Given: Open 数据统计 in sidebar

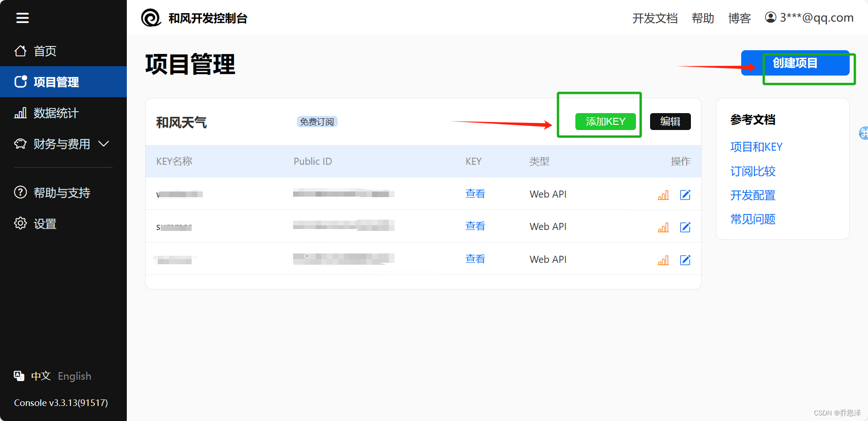Looking at the screenshot, I should [x=63, y=113].
